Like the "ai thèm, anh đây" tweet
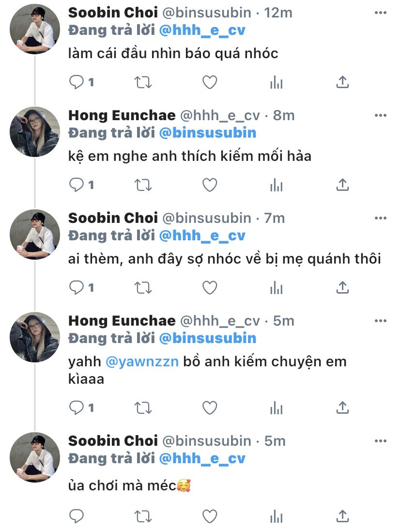The image size is (401, 532). click(209, 288)
